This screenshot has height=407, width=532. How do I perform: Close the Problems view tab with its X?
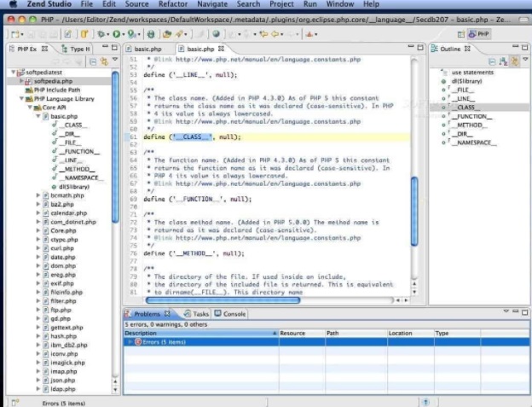point(167,313)
